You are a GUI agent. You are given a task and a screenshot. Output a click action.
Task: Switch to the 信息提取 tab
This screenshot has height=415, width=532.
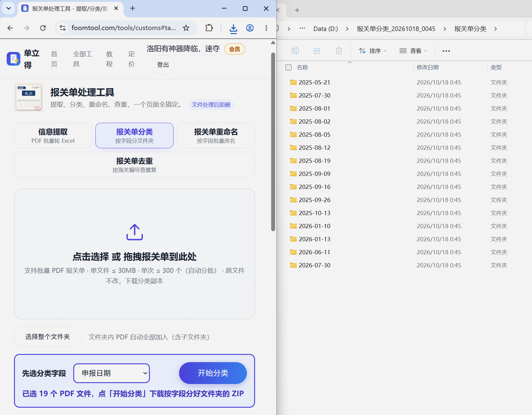pos(53,135)
